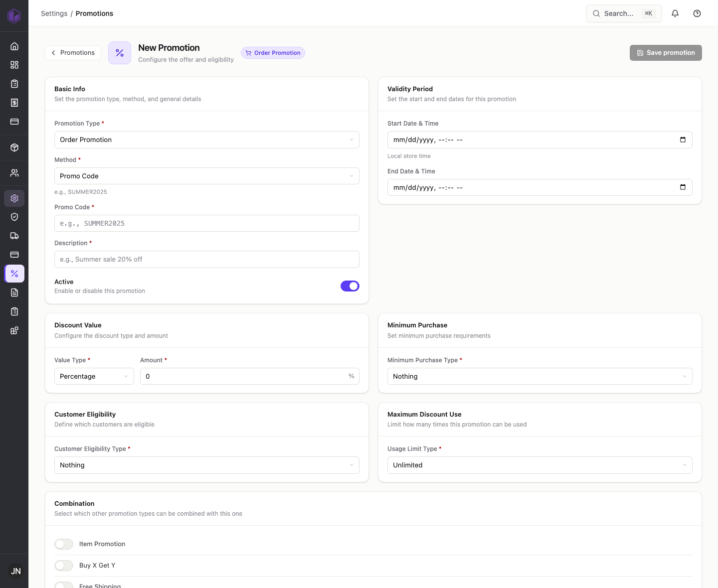
Task: Go back with Promotions button
Action: 73,53
